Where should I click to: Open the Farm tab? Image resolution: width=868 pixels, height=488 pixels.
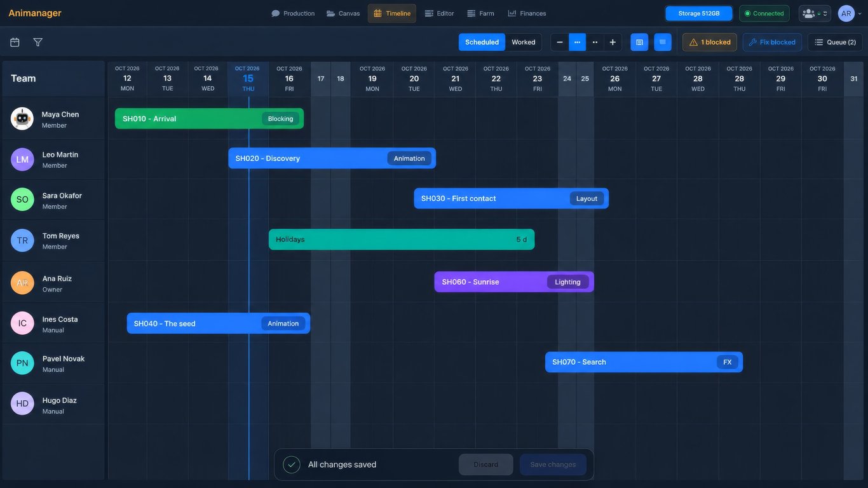point(480,13)
